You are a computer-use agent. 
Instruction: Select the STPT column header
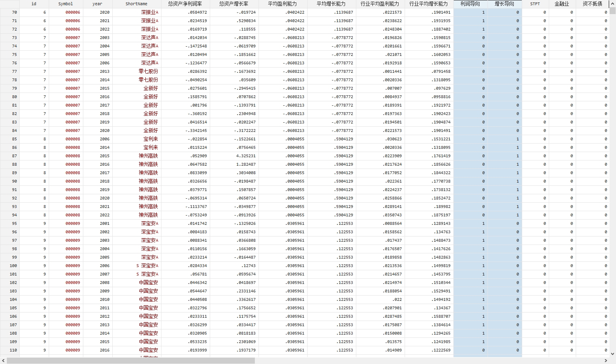point(535,4)
